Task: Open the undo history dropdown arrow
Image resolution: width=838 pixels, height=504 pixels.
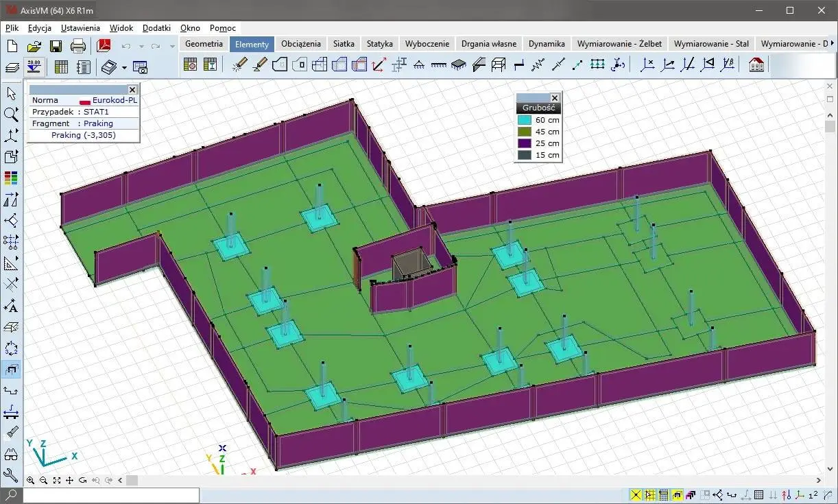Action: pos(141,47)
